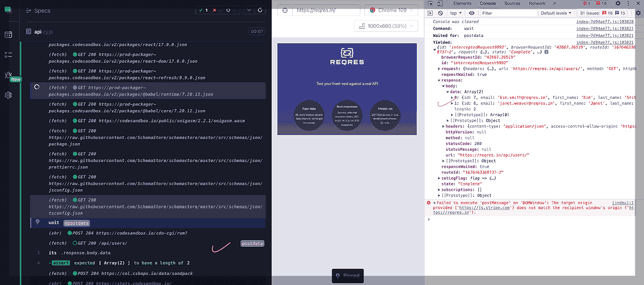Click the Cypress rerun tests icon
Viewport: 644px width, 285px height.
(260, 10)
